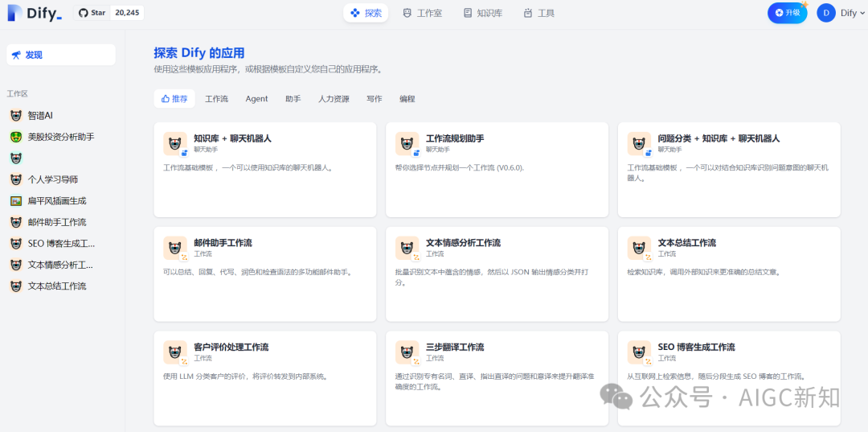Click the 客户评价处理工作流 card icon
The width and height of the screenshot is (868, 432).
point(175,352)
